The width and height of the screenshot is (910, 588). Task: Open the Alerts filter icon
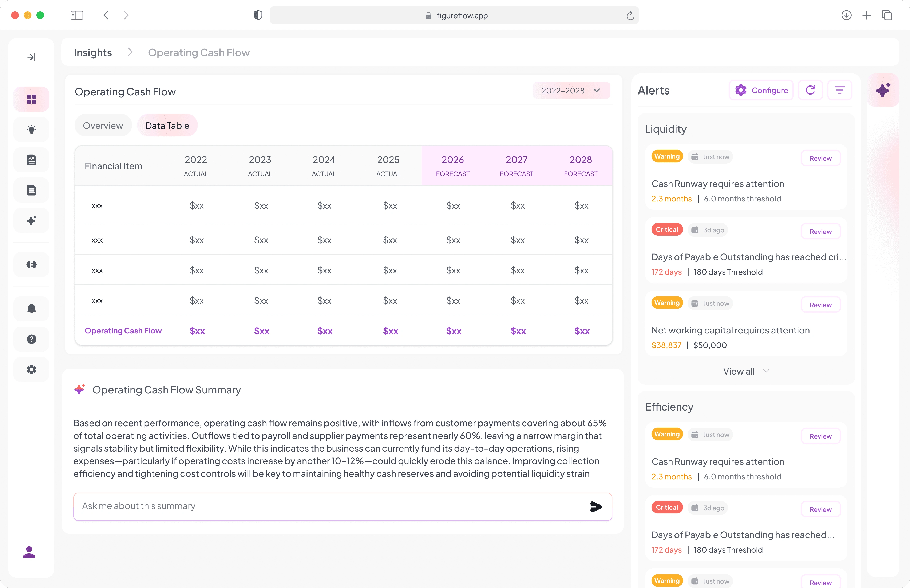pyautogui.click(x=839, y=90)
